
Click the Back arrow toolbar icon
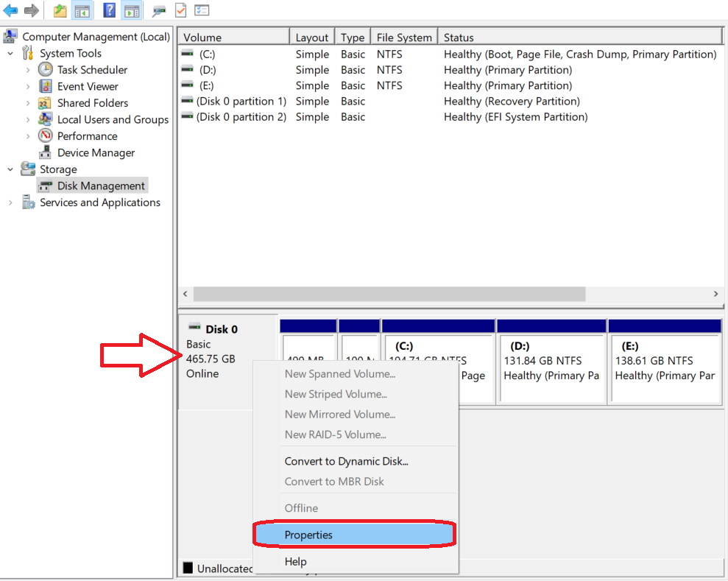[10, 10]
